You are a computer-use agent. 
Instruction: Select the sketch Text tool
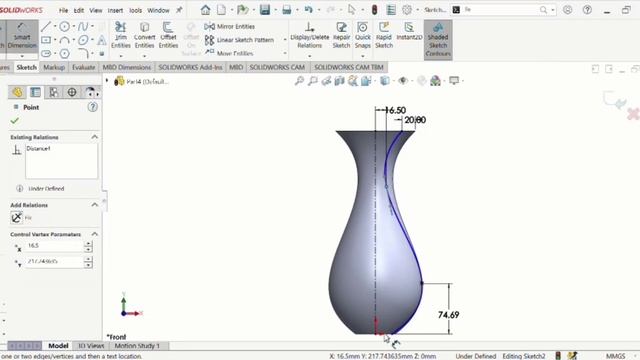(x=102, y=40)
